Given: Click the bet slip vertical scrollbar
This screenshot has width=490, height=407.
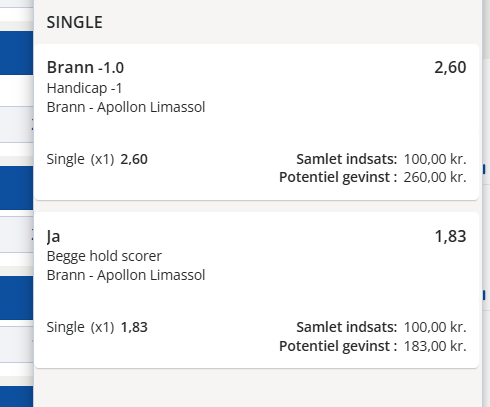Looking at the screenshot, I should (x=486, y=203).
